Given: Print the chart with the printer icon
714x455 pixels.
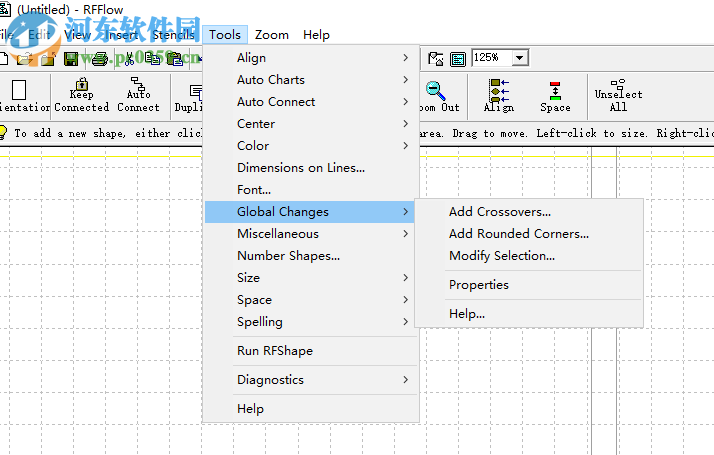Looking at the screenshot, I should coord(100,59).
